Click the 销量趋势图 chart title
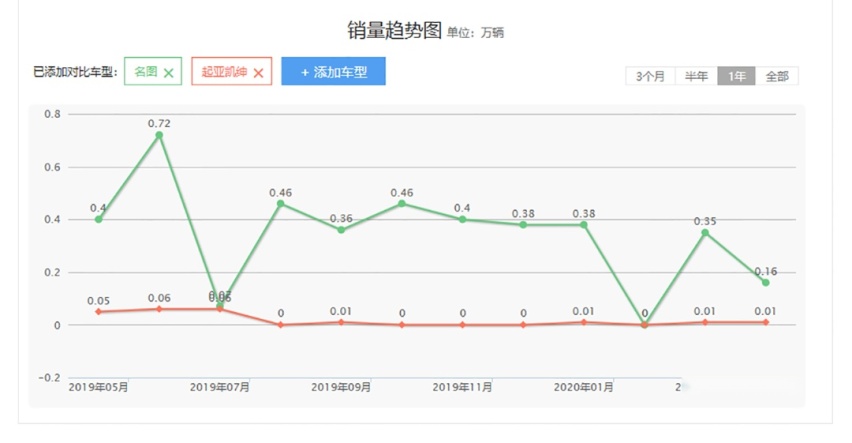852x443 pixels. tap(394, 30)
